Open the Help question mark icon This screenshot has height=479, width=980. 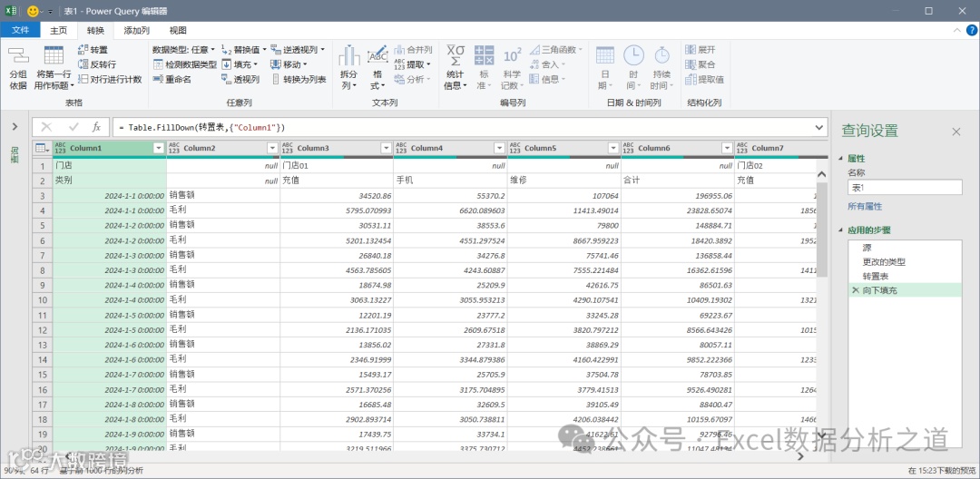pos(970,30)
